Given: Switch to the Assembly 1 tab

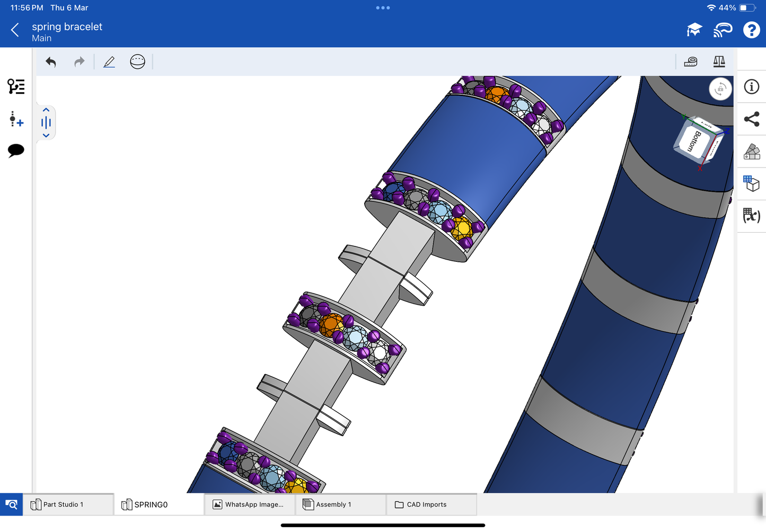Looking at the screenshot, I should point(333,504).
